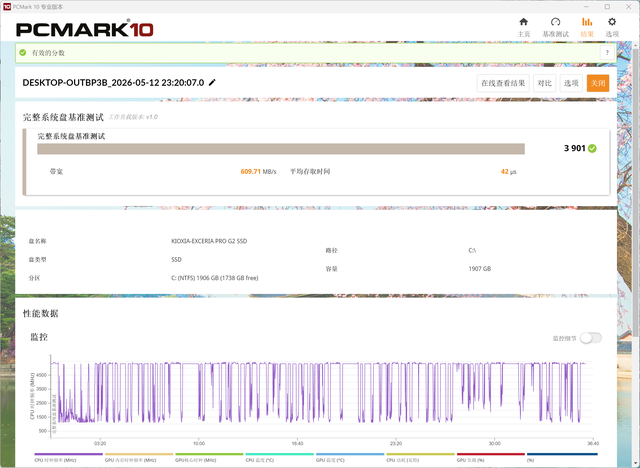Click the average access time 42 µs

point(508,172)
